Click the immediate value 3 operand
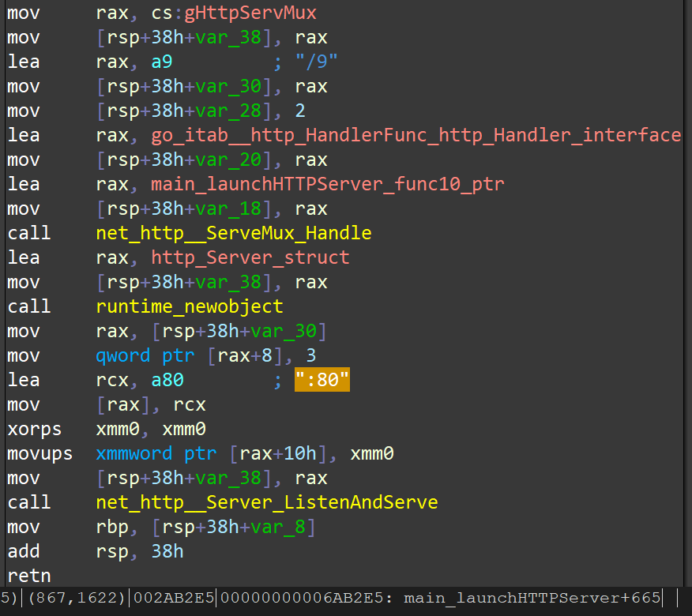This screenshot has width=692, height=616. coord(311,355)
